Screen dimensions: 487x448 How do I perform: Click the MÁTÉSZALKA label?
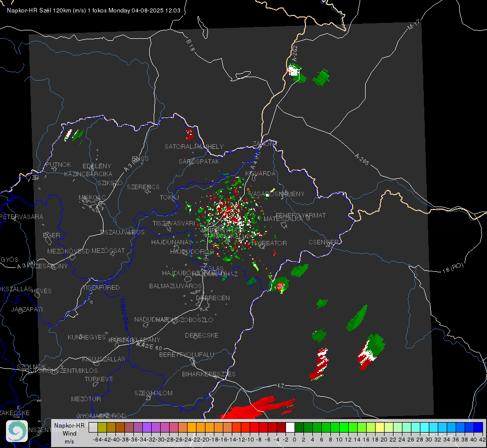pyautogui.click(x=283, y=219)
